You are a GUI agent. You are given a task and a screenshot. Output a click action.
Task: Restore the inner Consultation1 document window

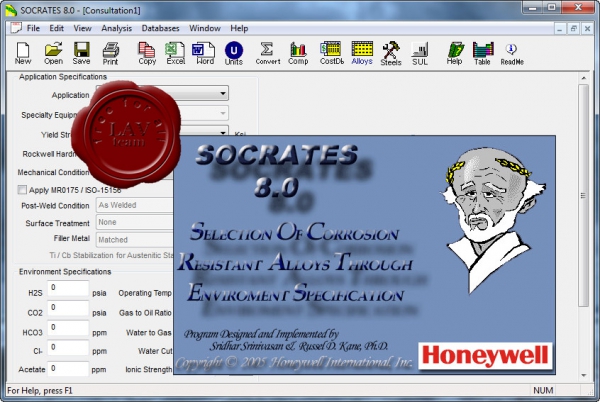click(574, 29)
